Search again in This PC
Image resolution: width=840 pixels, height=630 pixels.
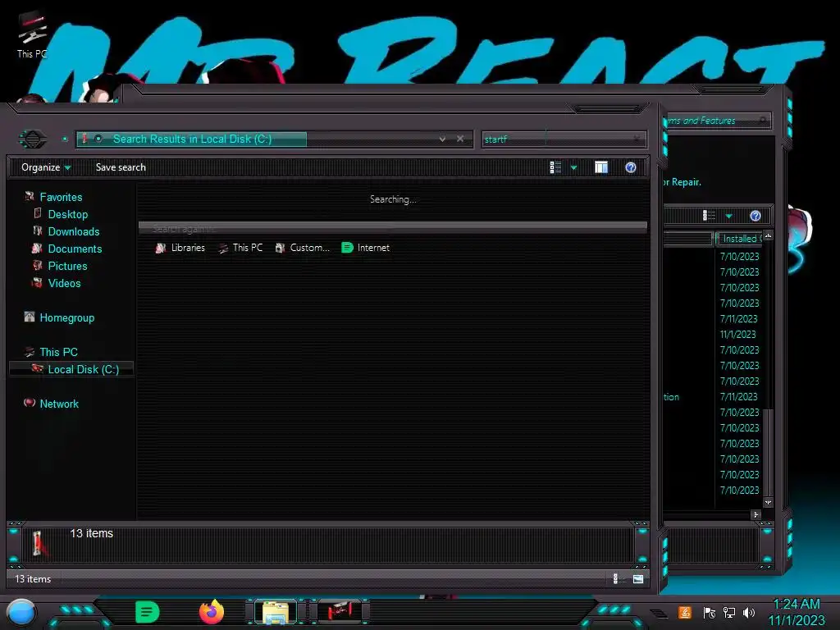coord(240,248)
